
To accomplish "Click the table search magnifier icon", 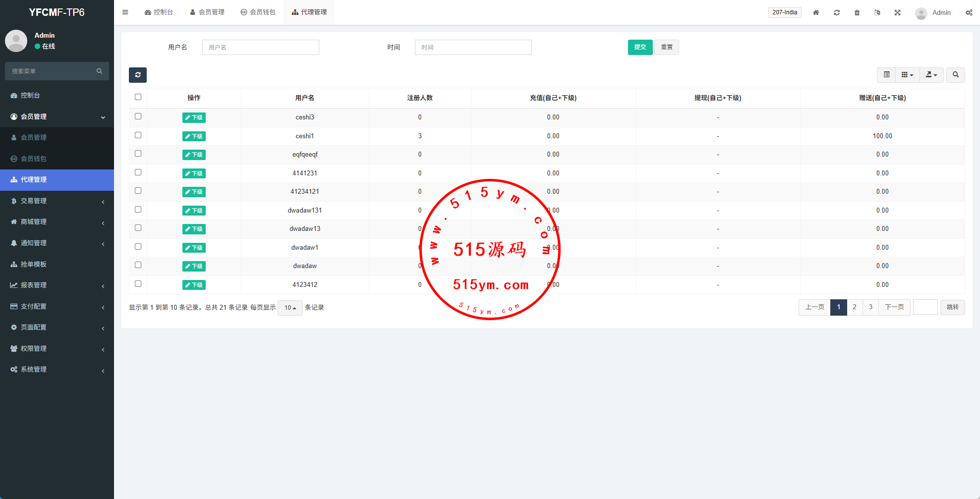I will pos(955,75).
